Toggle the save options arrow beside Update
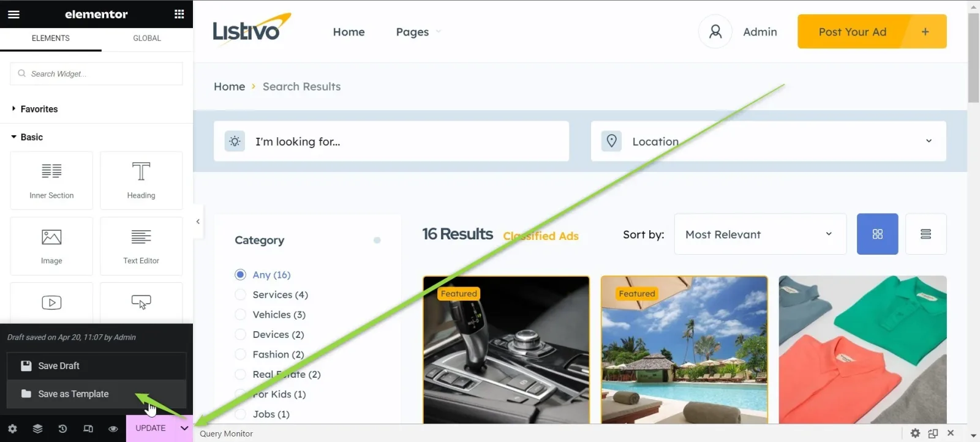This screenshot has width=980, height=442. 184,429
